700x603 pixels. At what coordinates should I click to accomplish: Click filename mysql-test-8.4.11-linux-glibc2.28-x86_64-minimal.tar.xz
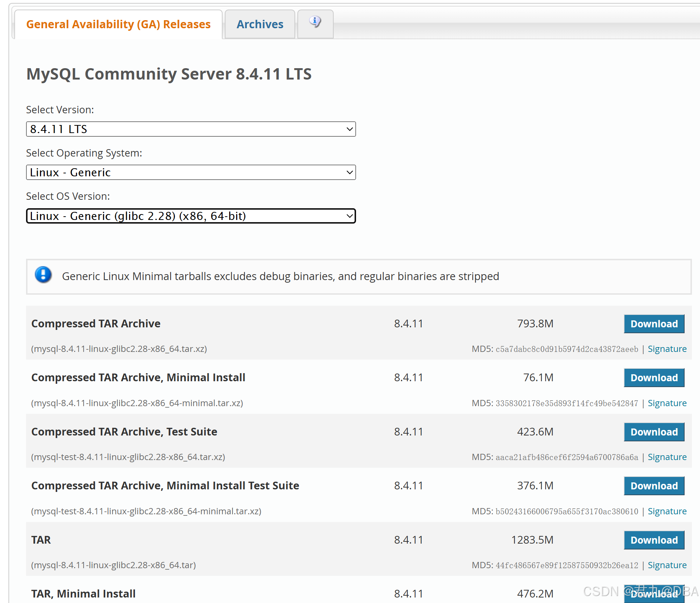pyautogui.click(x=146, y=511)
